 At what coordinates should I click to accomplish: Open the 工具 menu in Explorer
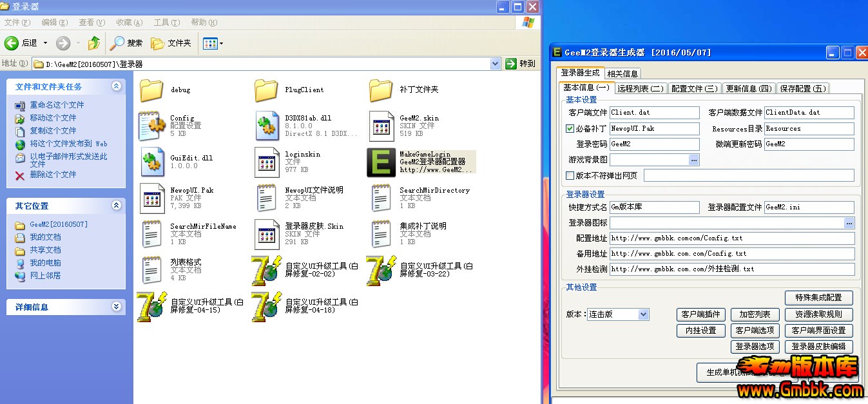point(166,23)
